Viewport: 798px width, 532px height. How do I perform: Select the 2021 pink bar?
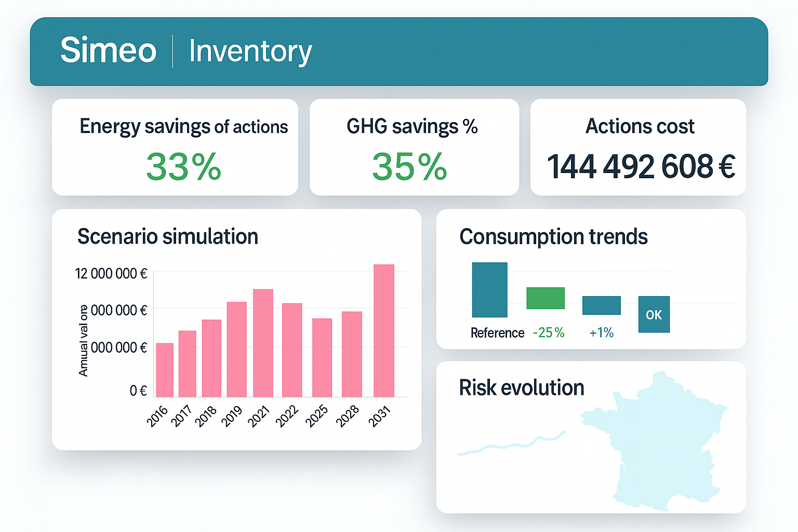point(263,343)
